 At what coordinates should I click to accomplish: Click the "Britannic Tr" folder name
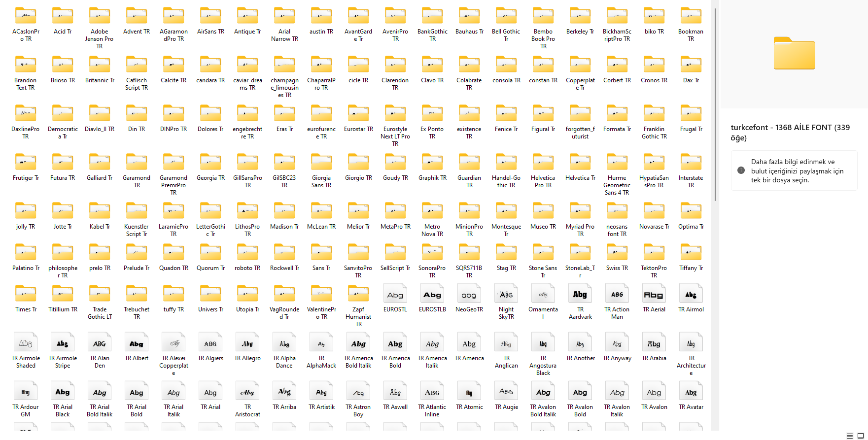tap(100, 80)
